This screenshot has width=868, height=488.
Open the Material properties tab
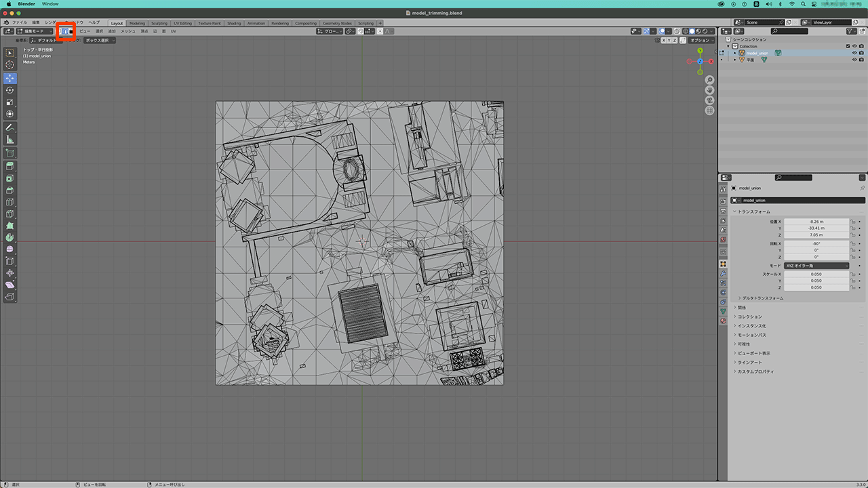(x=723, y=321)
